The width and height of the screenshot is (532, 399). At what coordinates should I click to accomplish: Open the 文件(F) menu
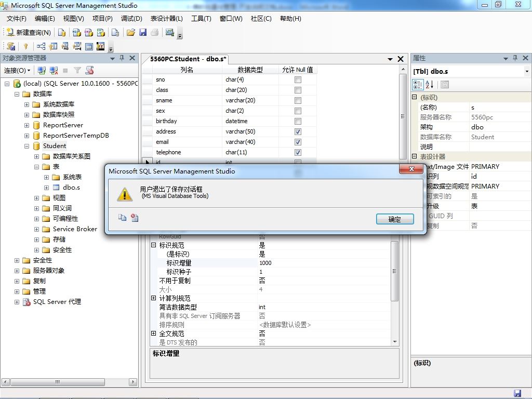pyautogui.click(x=16, y=19)
